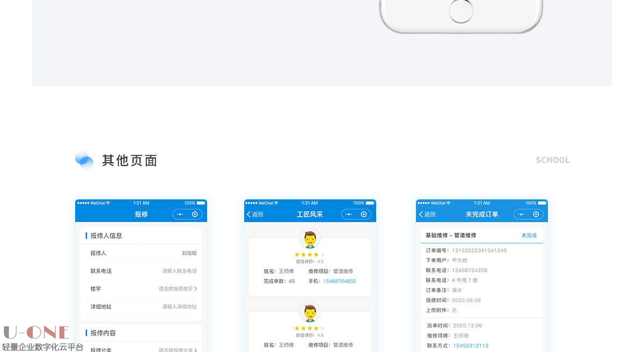Click the 联系电话 input field
This screenshot has height=352, width=644.
tap(179, 271)
